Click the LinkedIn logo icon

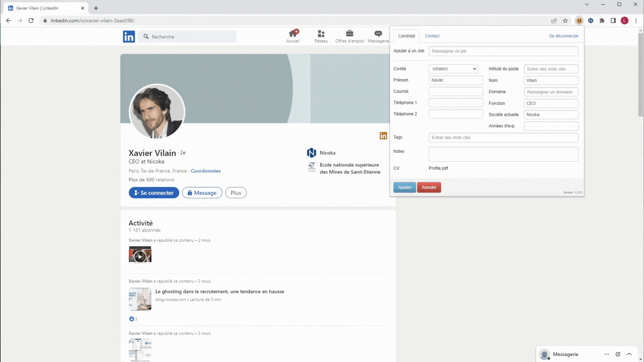point(129,37)
